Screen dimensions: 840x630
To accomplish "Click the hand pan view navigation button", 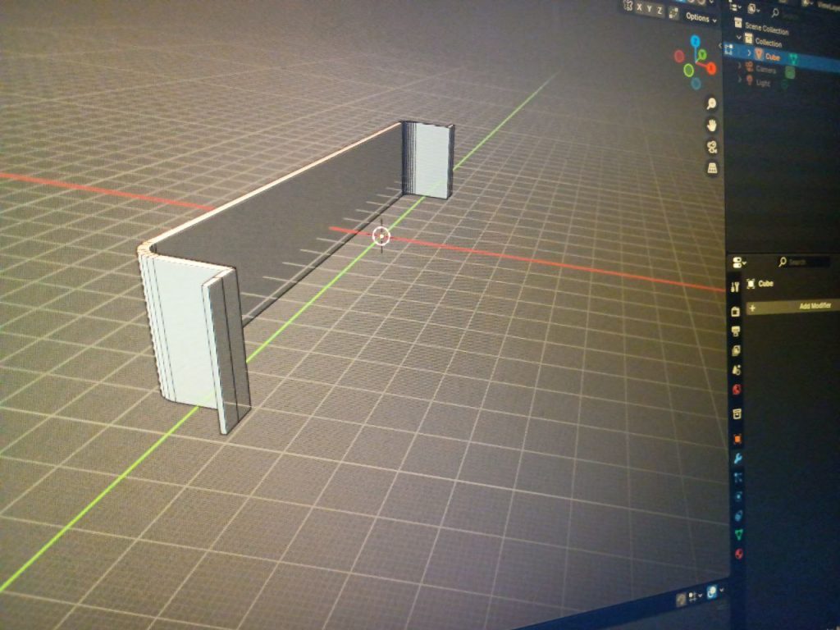I will 711,126.
